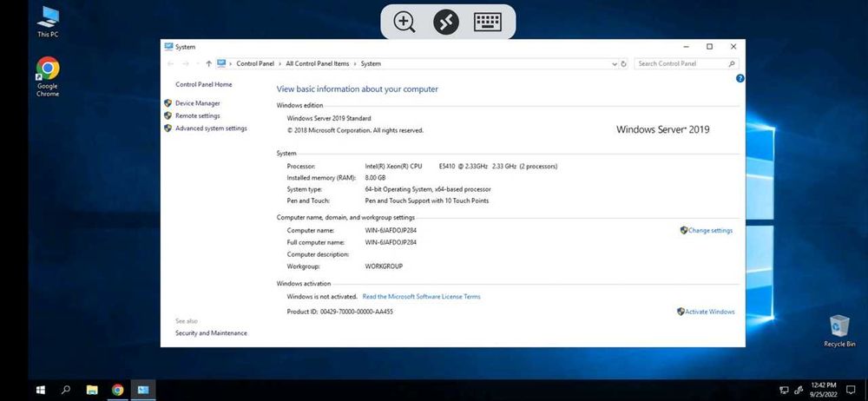Image resolution: width=868 pixels, height=401 pixels.
Task: Open Device Manager from the sidebar
Action: tap(198, 103)
